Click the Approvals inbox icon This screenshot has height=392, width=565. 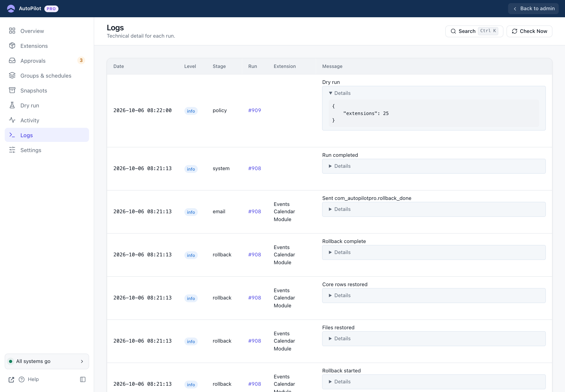tap(12, 61)
